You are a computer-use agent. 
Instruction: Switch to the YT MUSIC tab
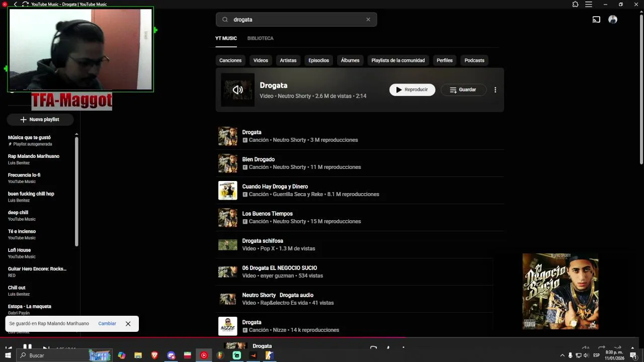(226, 38)
